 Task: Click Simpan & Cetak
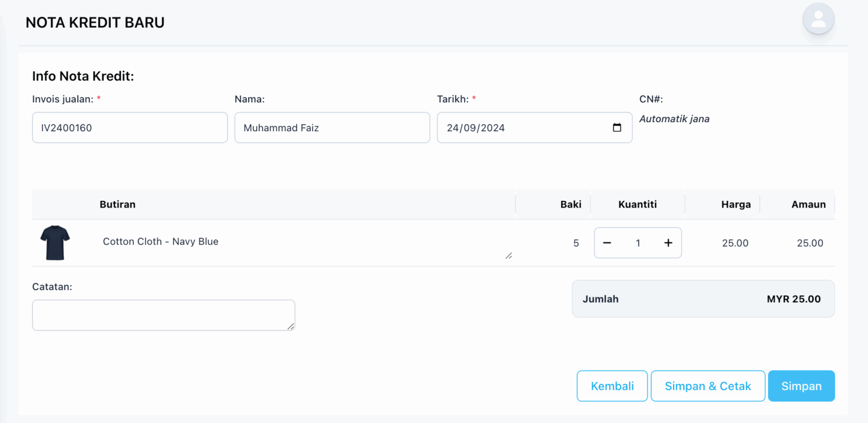point(708,386)
